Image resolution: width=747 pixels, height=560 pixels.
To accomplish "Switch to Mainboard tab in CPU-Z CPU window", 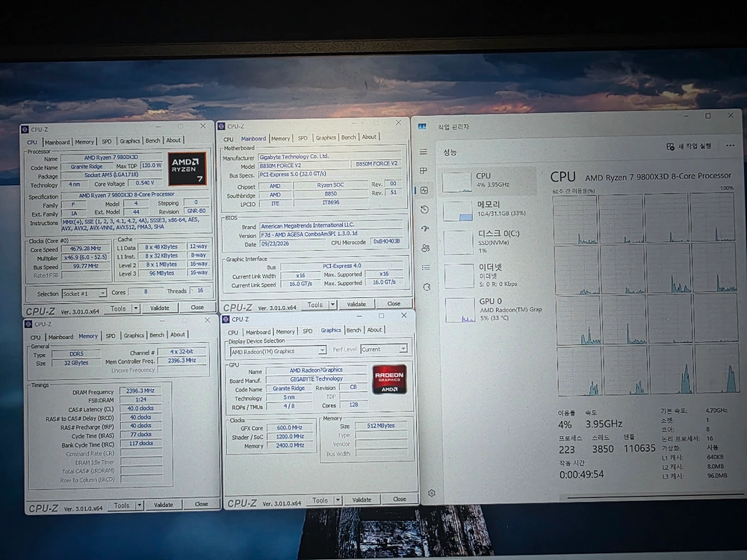I will 57,142.
